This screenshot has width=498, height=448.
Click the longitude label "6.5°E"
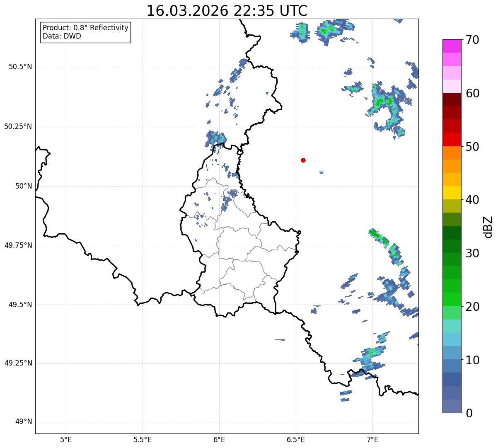296,440
